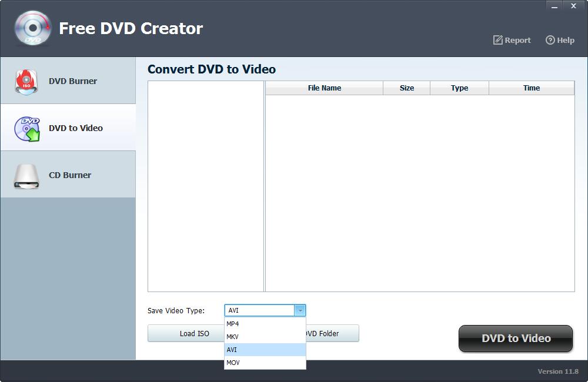
Task: Open the Save Video Type dropdown arrow
Action: click(300, 310)
